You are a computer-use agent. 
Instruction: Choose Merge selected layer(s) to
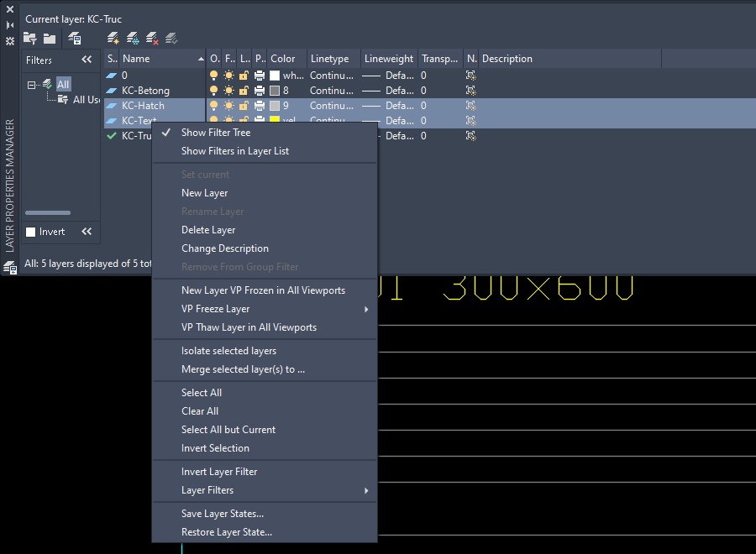click(x=265, y=369)
